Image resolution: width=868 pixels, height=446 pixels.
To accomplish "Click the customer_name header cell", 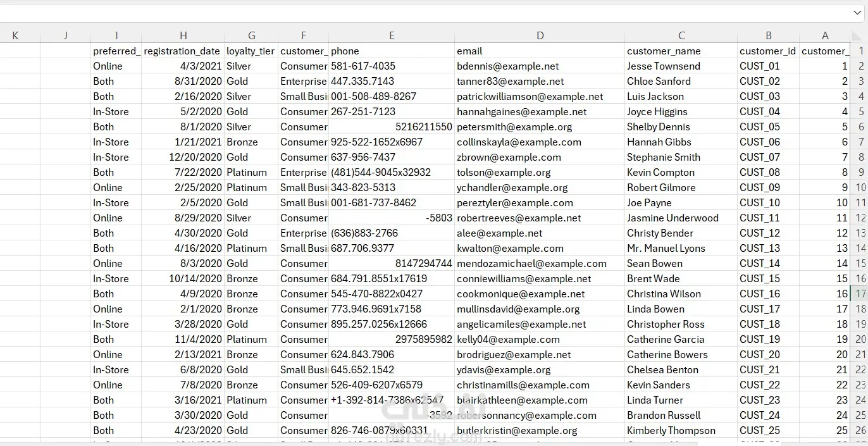I will coord(681,51).
